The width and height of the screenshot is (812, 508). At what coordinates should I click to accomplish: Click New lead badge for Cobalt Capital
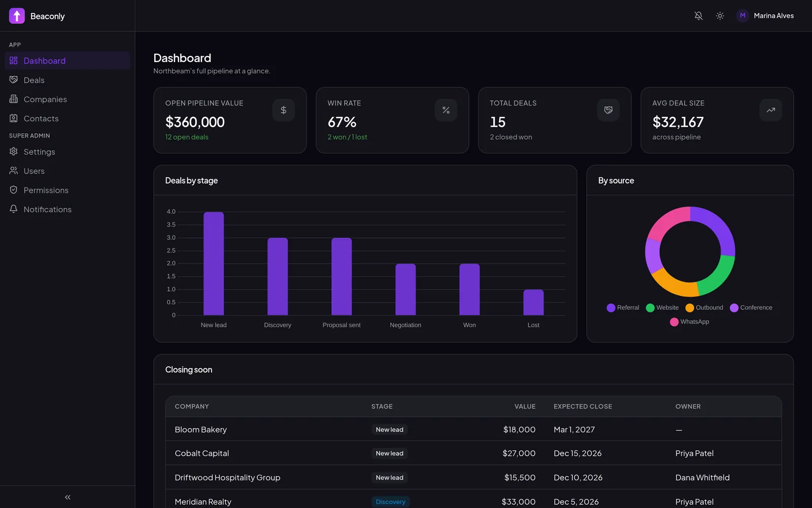[390, 453]
